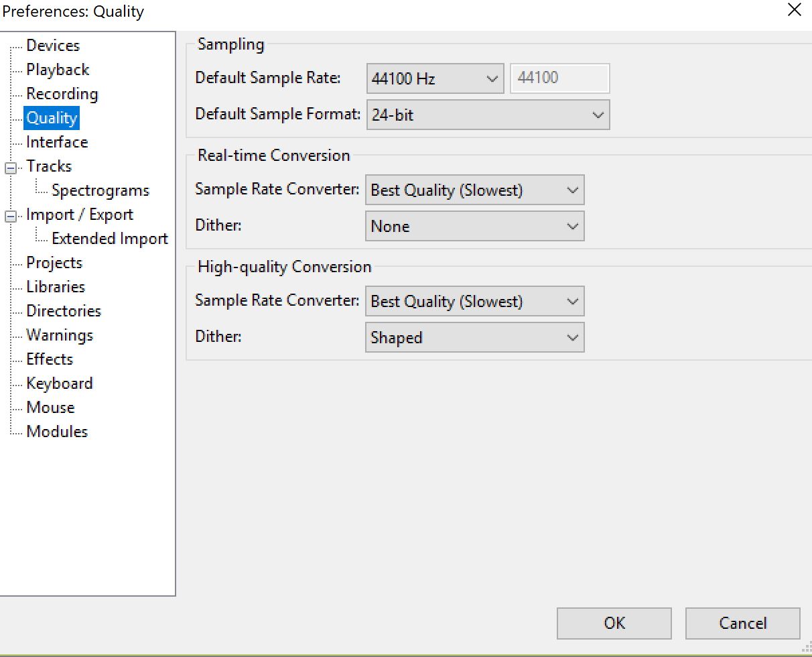Collapse the Import / Export node
The height and width of the screenshot is (657, 812).
pos(11,215)
